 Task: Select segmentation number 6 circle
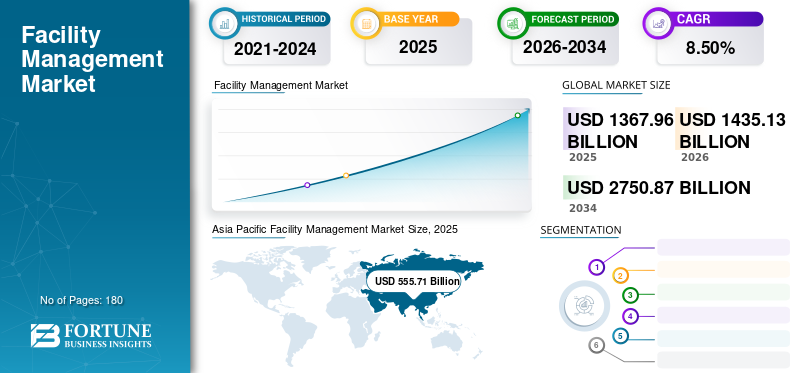pyautogui.click(x=596, y=345)
